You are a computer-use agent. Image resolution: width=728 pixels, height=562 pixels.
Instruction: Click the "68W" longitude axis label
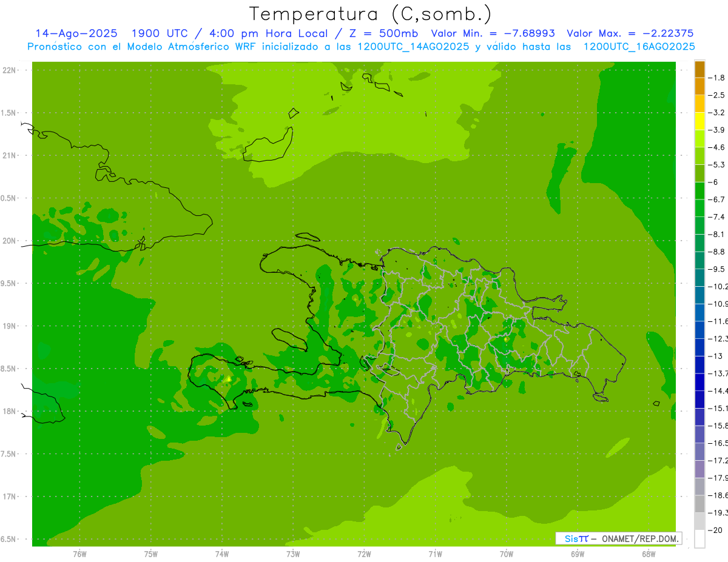(649, 555)
